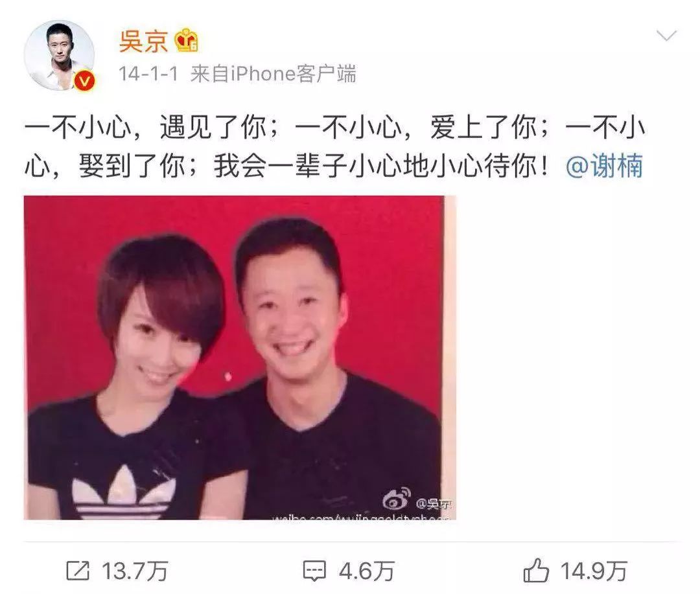Tap the post text starting 一不小心

[x=335, y=147]
